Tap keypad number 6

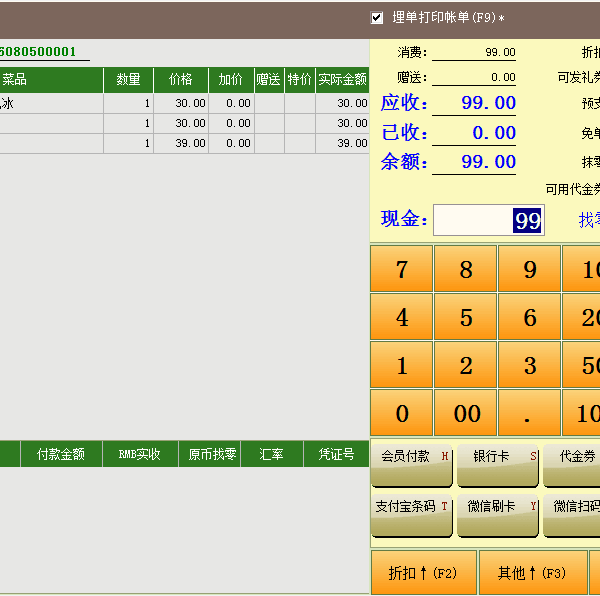tap(530, 317)
